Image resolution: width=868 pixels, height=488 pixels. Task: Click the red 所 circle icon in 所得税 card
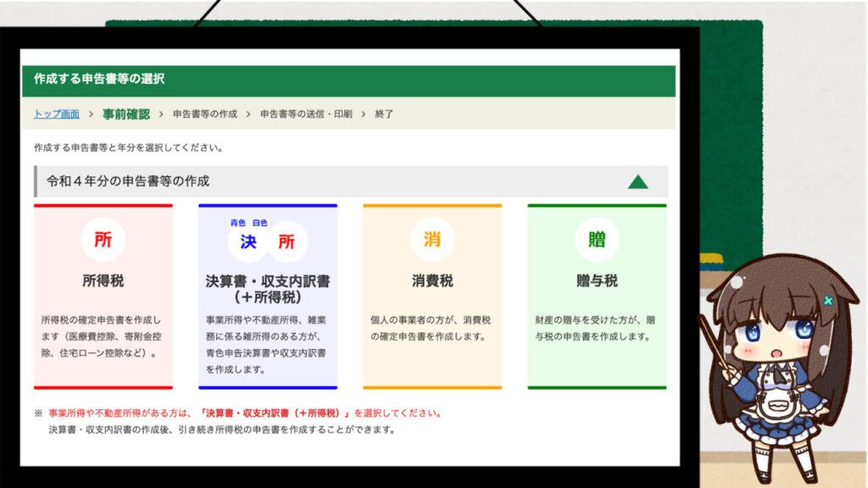point(103,240)
